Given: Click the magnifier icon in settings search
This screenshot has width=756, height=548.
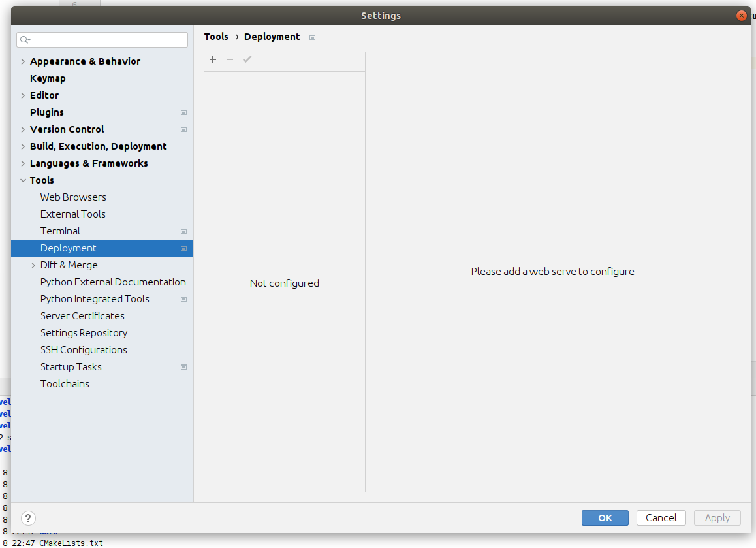Looking at the screenshot, I should pos(25,40).
